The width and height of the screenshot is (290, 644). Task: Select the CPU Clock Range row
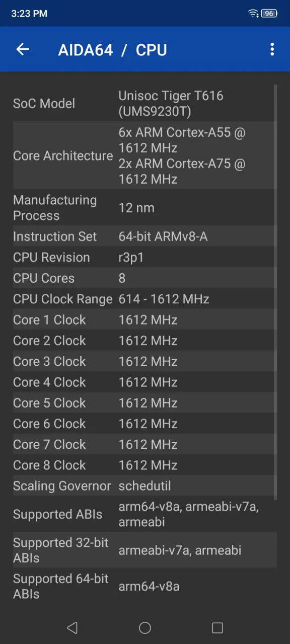pyautogui.click(x=145, y=299)
